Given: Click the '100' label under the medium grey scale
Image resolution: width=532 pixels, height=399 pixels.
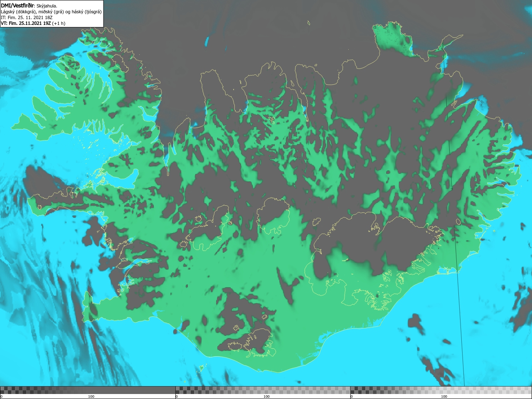Looking at the screenshot, I should coord(266,397).
